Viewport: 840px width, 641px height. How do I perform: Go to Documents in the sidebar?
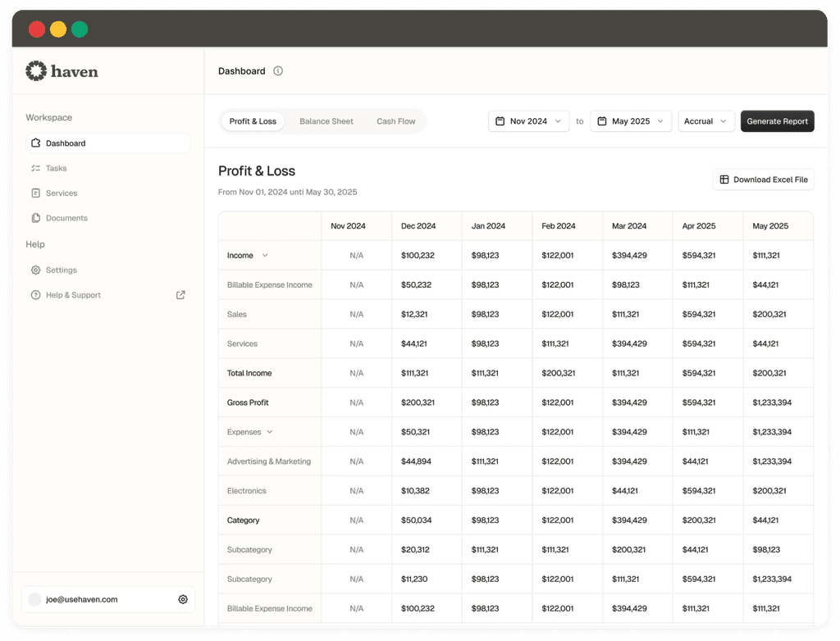[66, 218]
